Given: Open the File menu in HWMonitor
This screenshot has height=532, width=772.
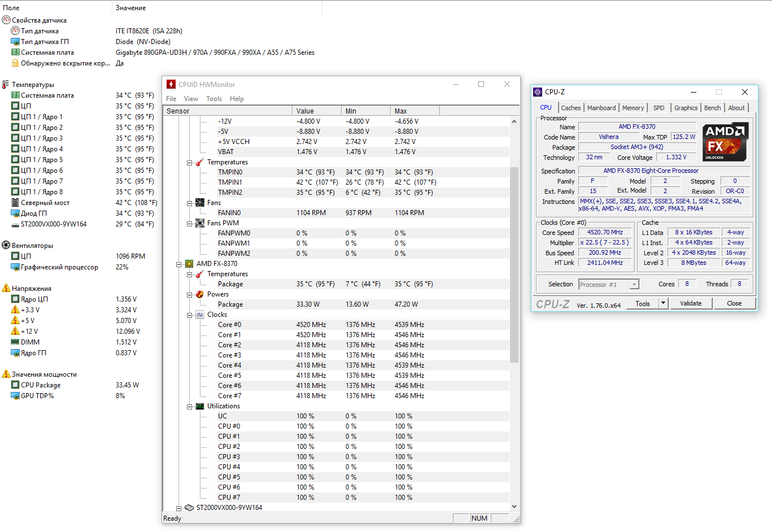Looking at the screenshot, I should [x=171, y=99].
